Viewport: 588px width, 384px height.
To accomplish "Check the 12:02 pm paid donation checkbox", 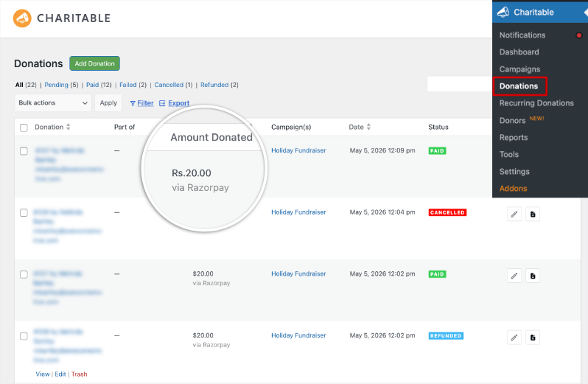I will click(x=24, y=274).
